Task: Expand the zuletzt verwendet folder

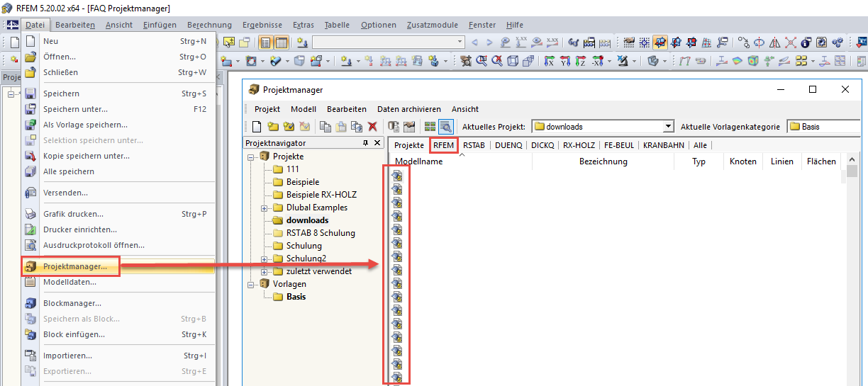Action: click(x=265, y=272)
